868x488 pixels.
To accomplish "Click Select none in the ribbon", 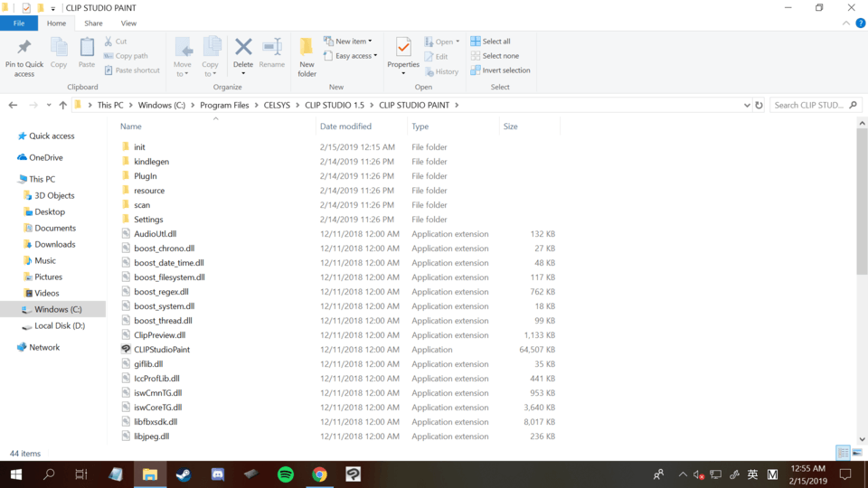I will [x=495, y=56].
